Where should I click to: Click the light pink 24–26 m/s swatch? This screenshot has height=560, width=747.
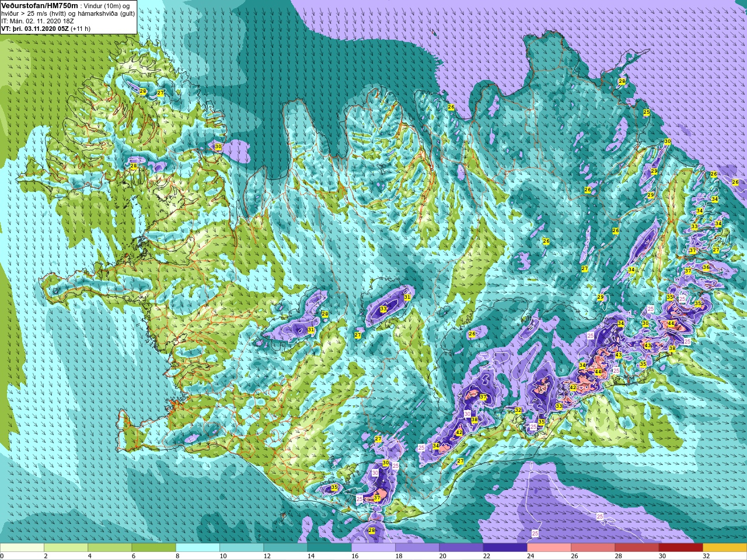[549, 548]
